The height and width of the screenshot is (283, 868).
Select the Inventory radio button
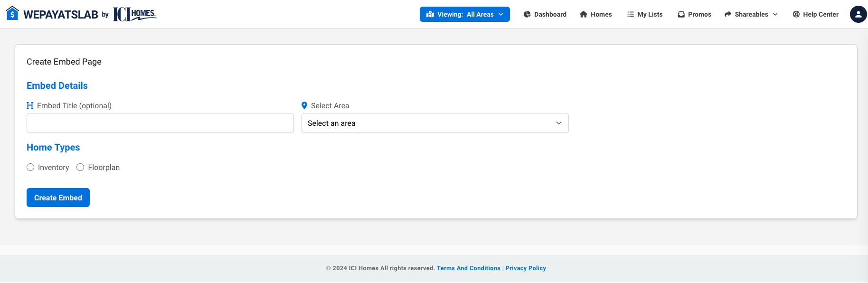[x=30, y=167]
